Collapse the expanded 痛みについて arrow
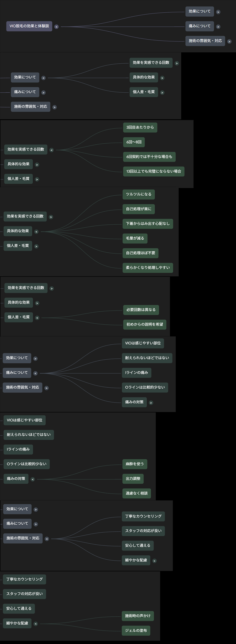The image size is (236, 644). tap(35, 373)
